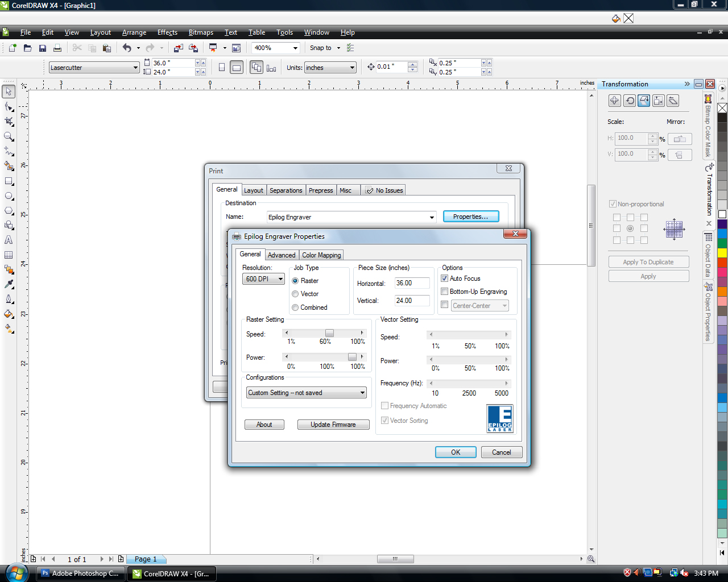Select Raster job type radio button
728x582 pixels.
(x=295, y=281)
